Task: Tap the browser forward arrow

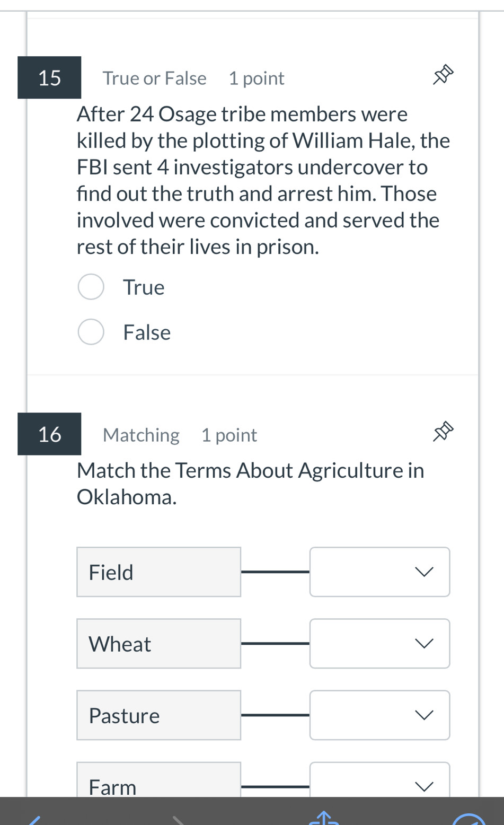Action: coord(179,820)
